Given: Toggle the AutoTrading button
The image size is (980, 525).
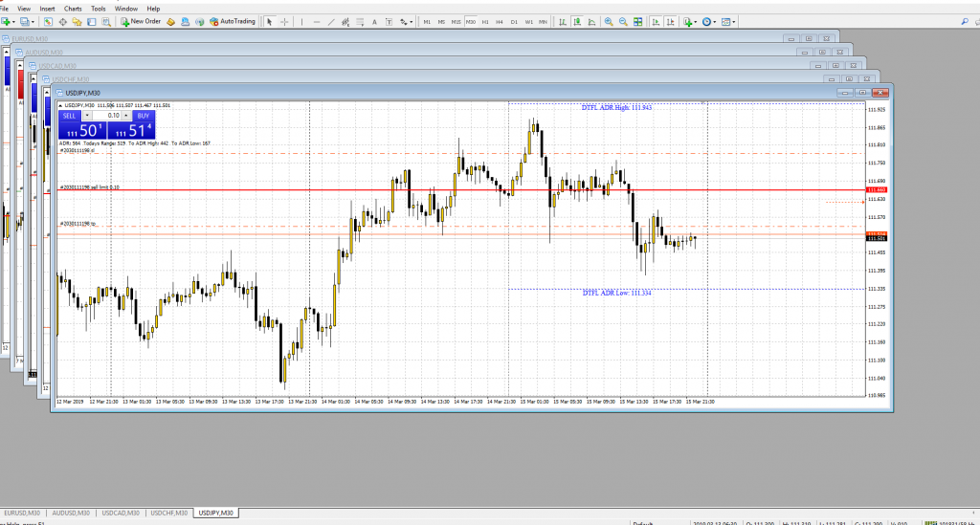Looking at the screenshot, I should coord(233,22).
